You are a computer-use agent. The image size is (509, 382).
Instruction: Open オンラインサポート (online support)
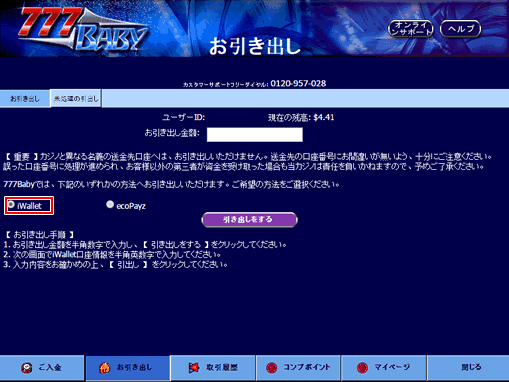[x=411, y=29]
